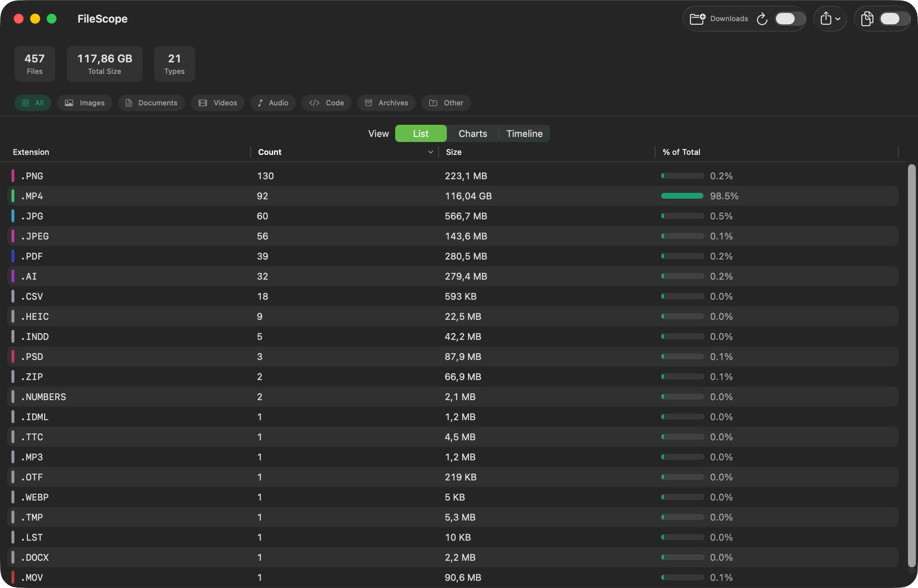
Task: Click the 130 count value
Action: click(x=265, y=176)
